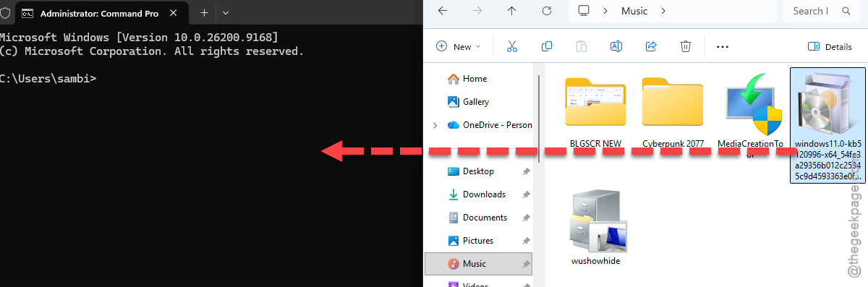Unpin Desktop using its pin icon
The height and width of the screenshot is (287, 868).
(526, 171)
